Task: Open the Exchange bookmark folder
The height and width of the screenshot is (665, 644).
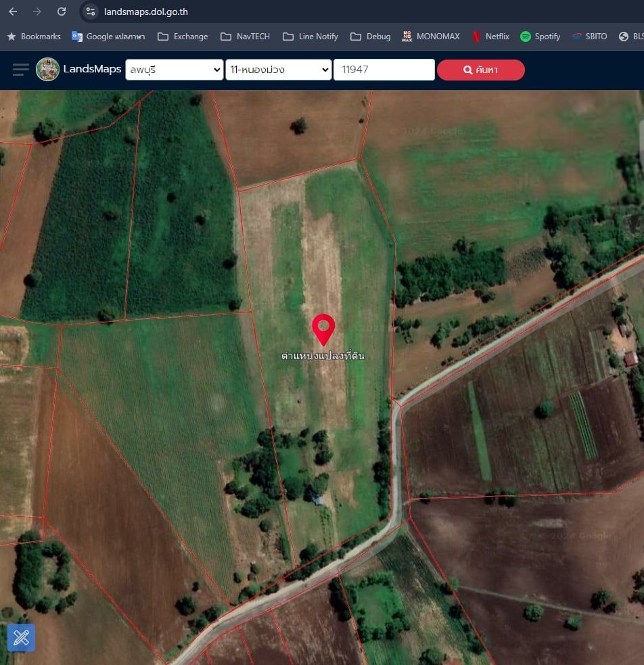Action: click(183, 37)
